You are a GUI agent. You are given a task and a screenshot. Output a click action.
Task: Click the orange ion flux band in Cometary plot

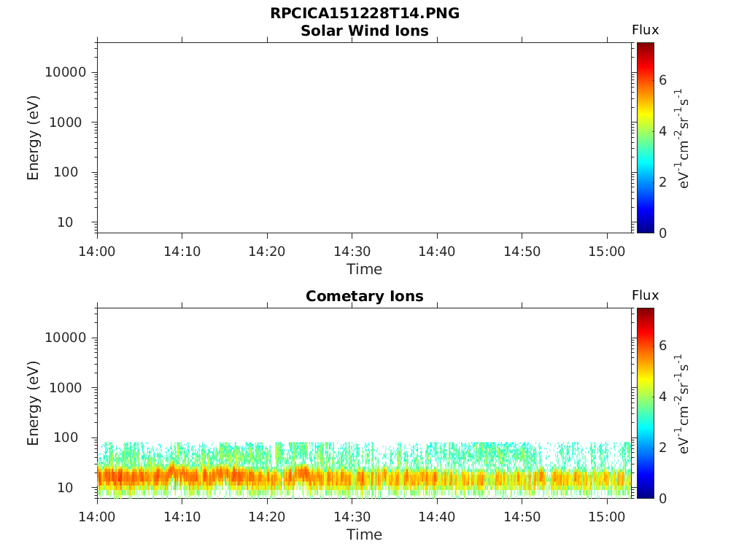(365, 477)
